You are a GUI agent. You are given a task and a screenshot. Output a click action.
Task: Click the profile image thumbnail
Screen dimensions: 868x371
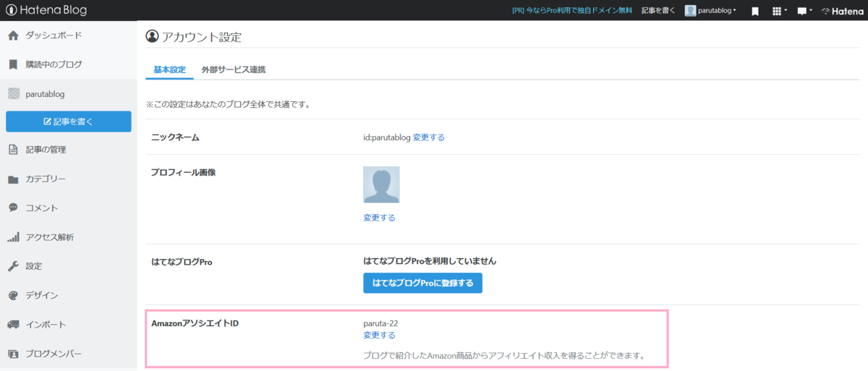pyautogui.click(x=381, y=184)
